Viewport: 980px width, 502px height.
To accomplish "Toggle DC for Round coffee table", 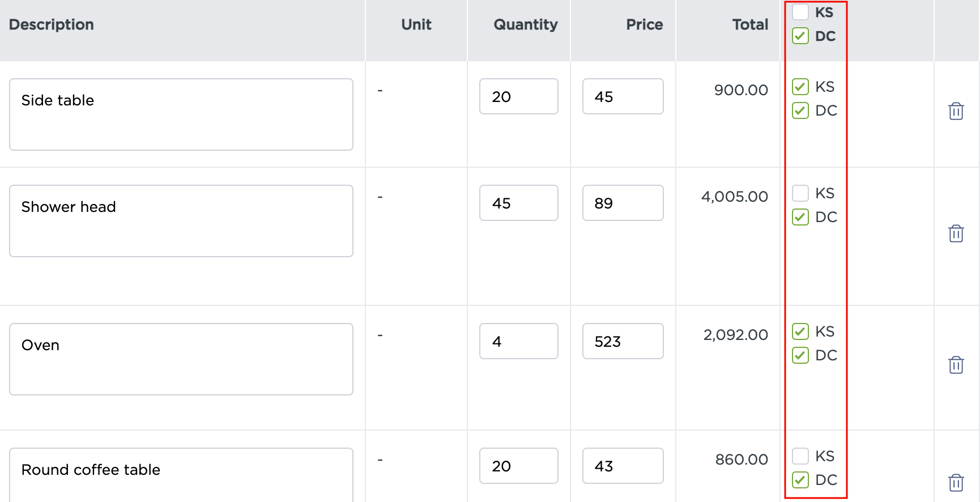I will 800,480.
